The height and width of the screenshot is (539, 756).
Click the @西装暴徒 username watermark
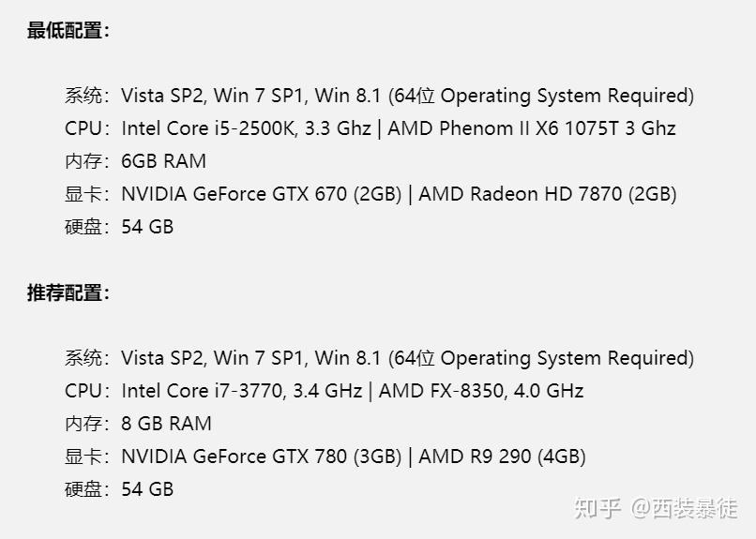[x=684, y=508]
